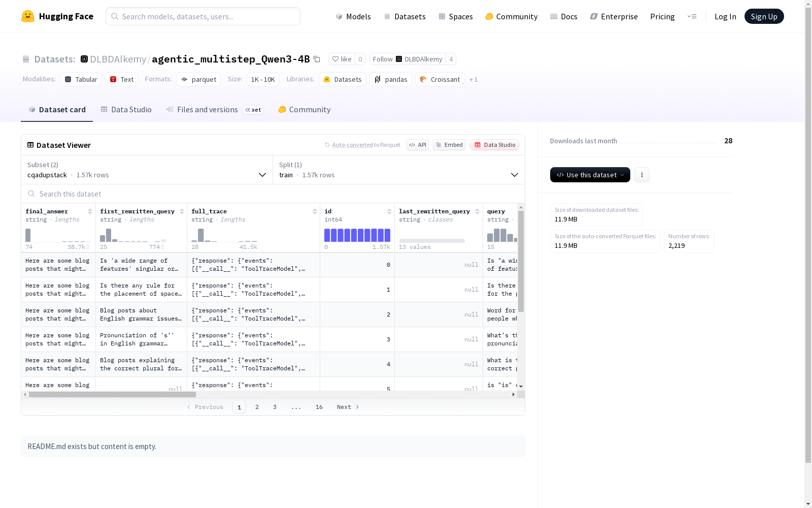This screenshot has height=508, width=812.
Task: Click the Log In link
Action: click(x=725, y=16)
